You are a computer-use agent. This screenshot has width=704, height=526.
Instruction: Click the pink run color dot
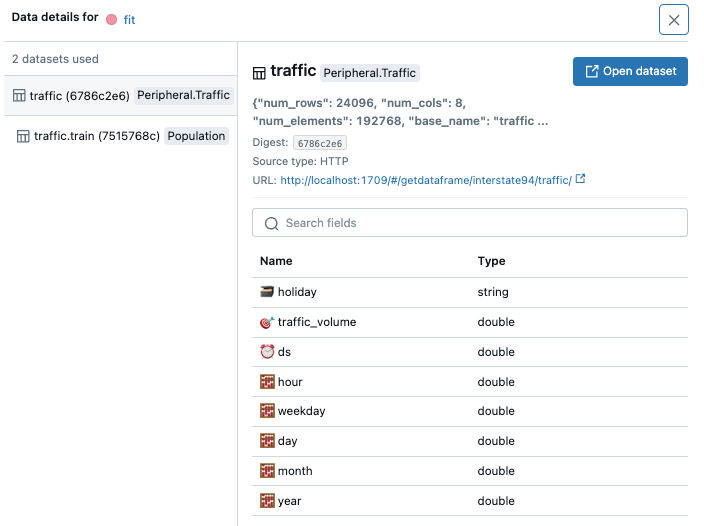(111, 20)
